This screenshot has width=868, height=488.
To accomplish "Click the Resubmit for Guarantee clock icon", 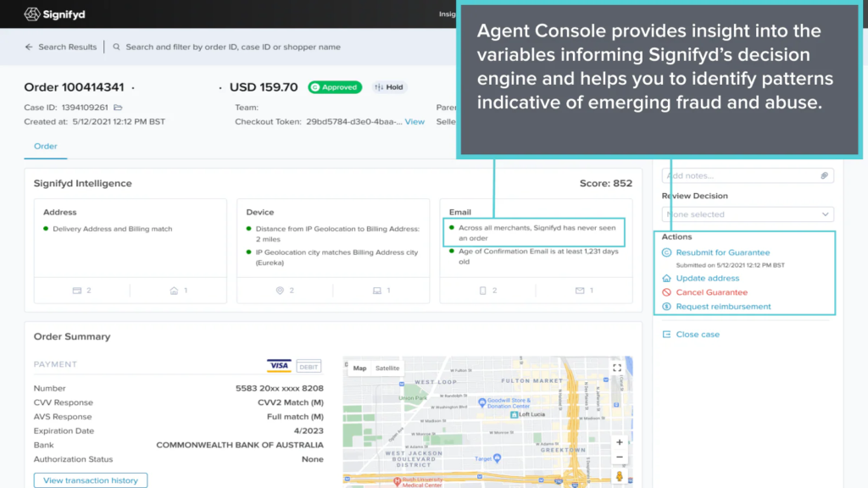I will click(x=667, y=252).
